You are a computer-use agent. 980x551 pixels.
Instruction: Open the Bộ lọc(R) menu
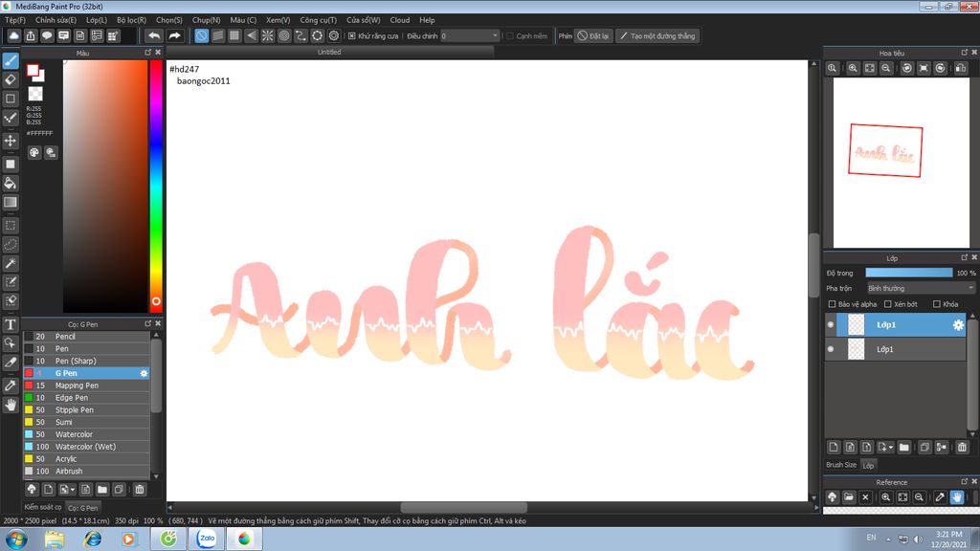(x=131, y=20)
